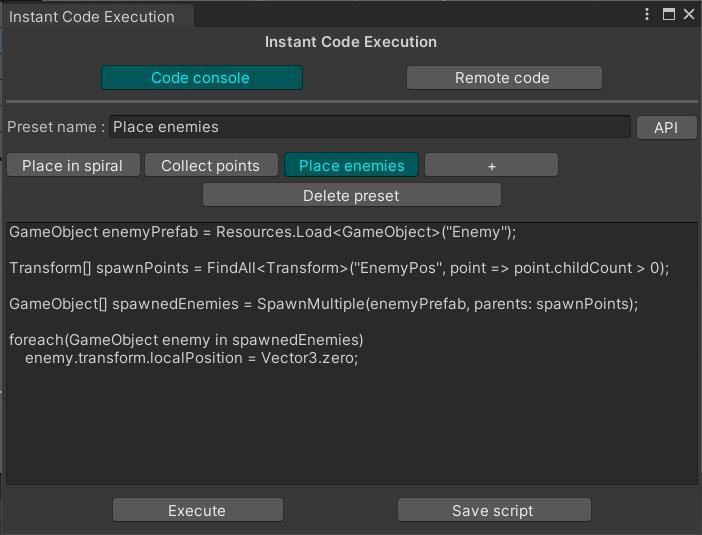Click the 'Preset name :' label
This screenshot has height=535, width=702.
pos(56,127)
